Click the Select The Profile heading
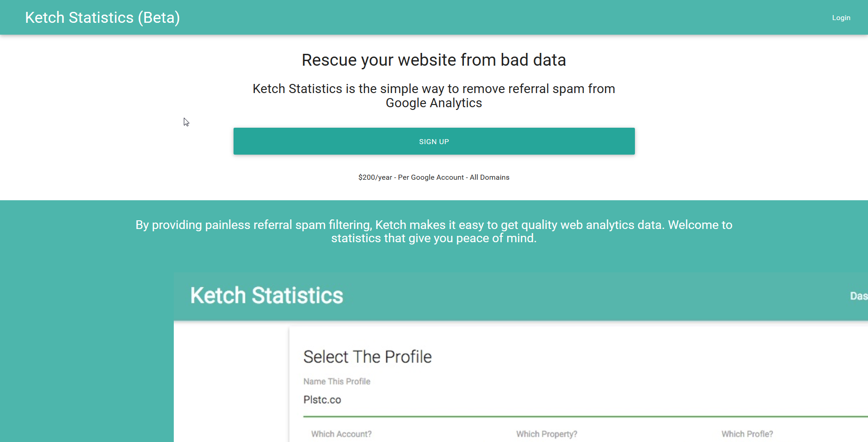Screen dimensions: 868x442 coord(367,357)
